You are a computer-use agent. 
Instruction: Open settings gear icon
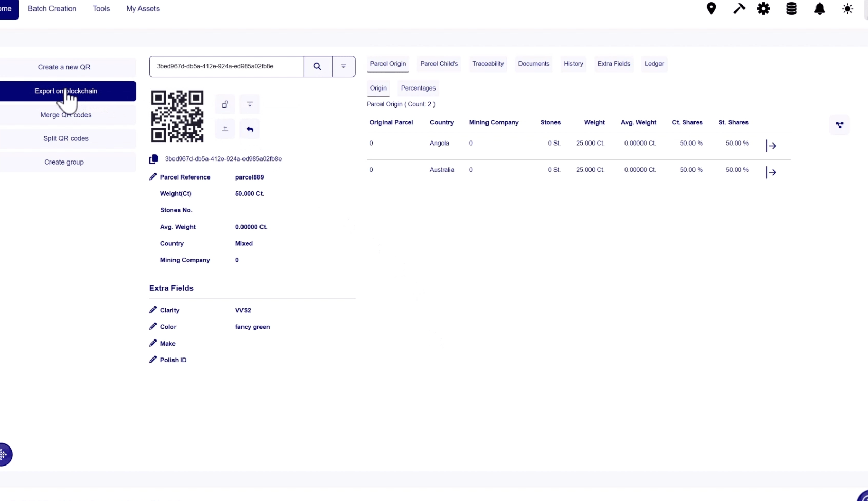(763, 9)
